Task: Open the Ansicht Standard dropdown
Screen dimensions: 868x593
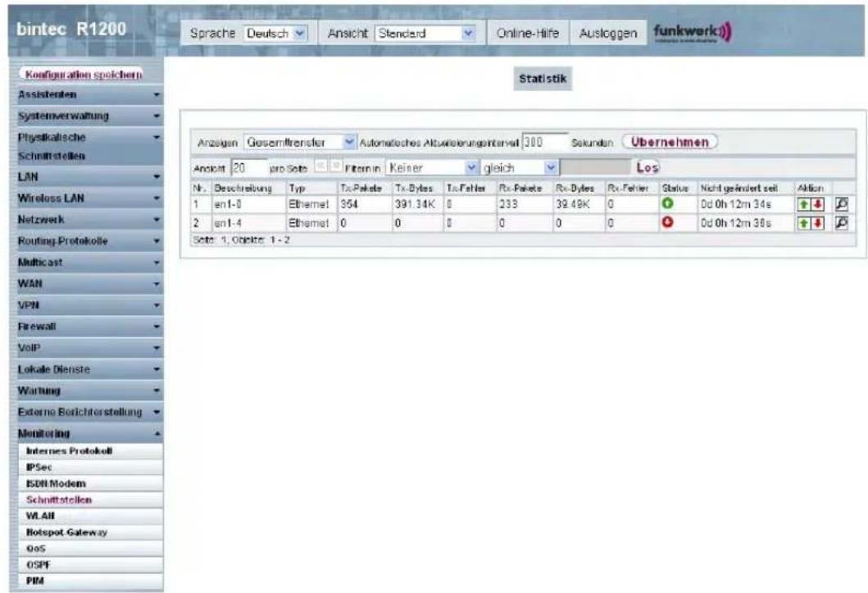Action: click(425, 34)
